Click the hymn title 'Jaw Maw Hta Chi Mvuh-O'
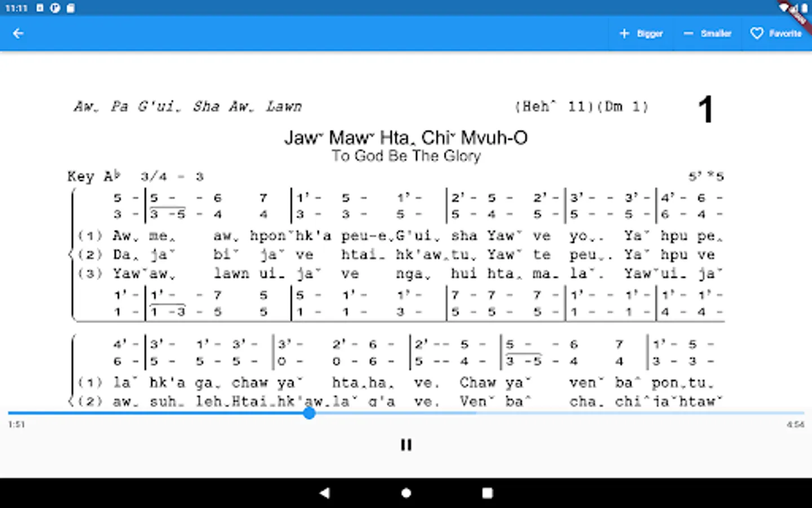This screenshot has height=508, width=812. point(406,138)
